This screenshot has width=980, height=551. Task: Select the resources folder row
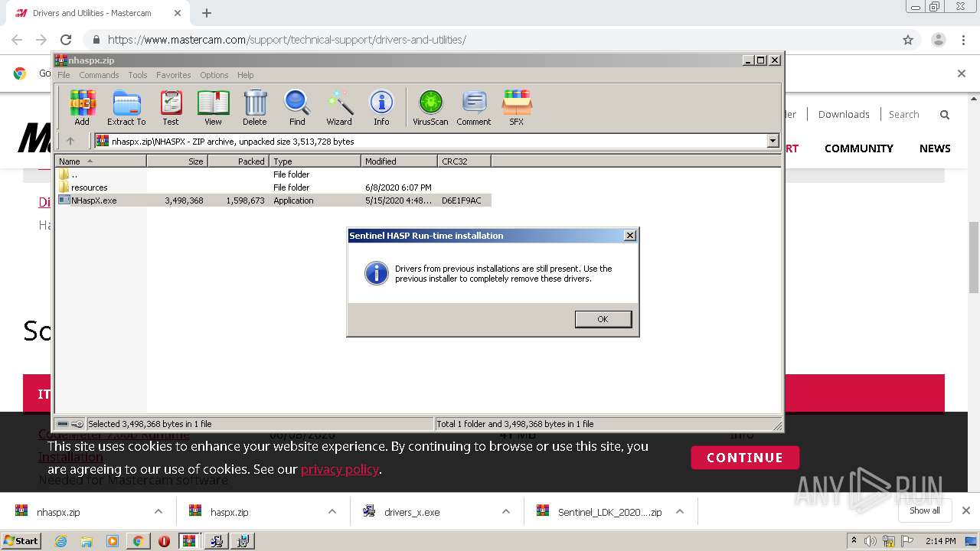273,187
